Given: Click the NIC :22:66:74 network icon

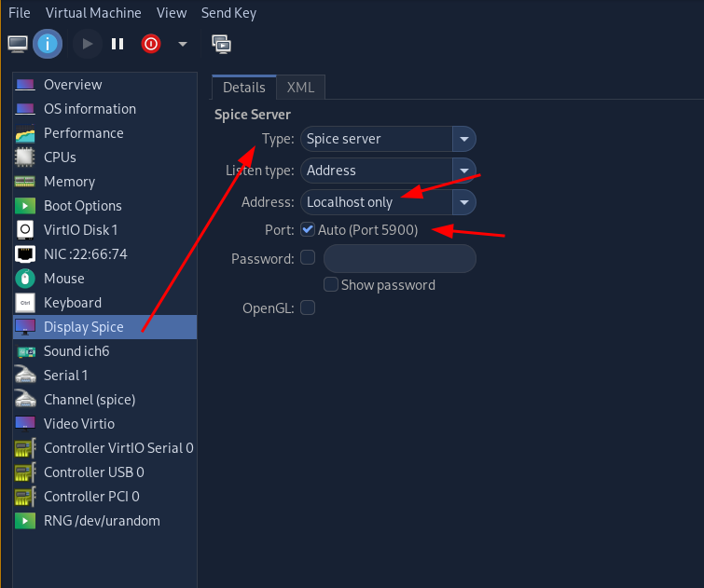Looking at the screenshot, I should 25,254.
